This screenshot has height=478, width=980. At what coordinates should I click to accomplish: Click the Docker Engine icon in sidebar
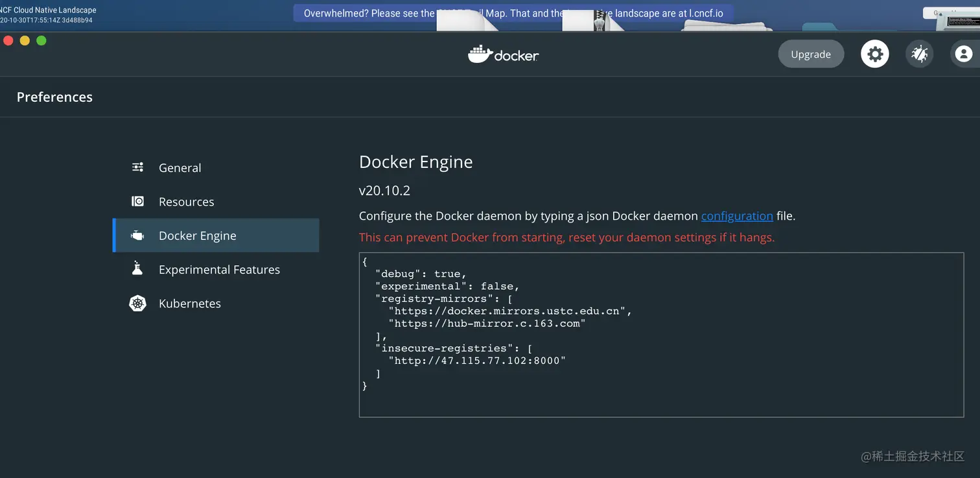[x=138, y=235]
